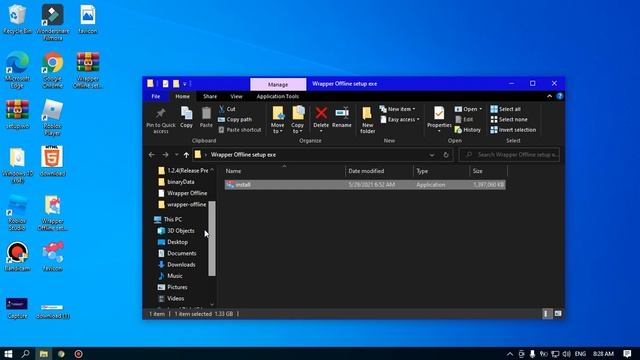This screenshot has height=360, width=640.
Task: Sort by Date modified column
Action: [379, 171]
